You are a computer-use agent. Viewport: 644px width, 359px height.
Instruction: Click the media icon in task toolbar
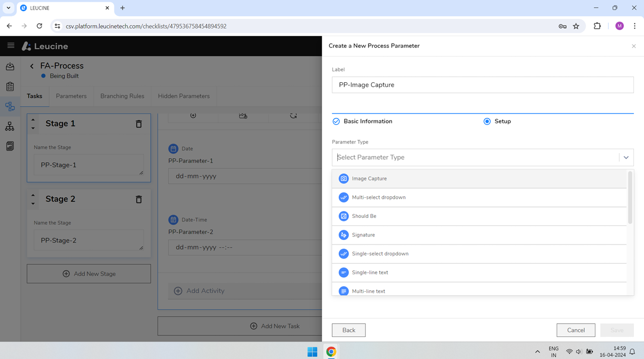243,116
